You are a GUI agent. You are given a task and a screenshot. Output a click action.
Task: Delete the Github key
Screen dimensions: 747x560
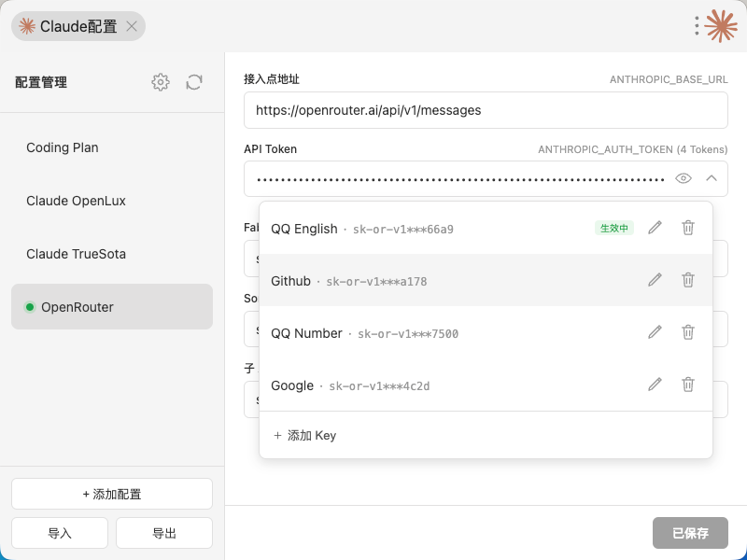(688, 280)
